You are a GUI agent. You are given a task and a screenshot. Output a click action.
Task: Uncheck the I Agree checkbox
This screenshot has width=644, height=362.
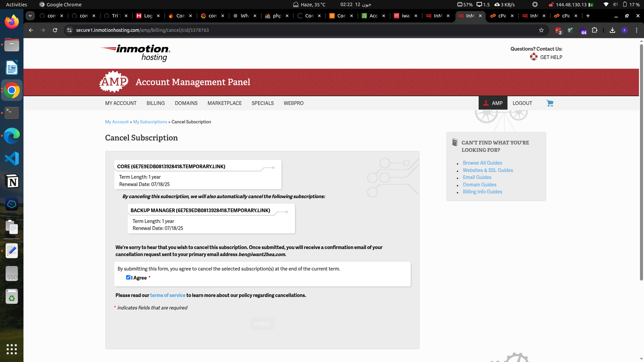128,278
